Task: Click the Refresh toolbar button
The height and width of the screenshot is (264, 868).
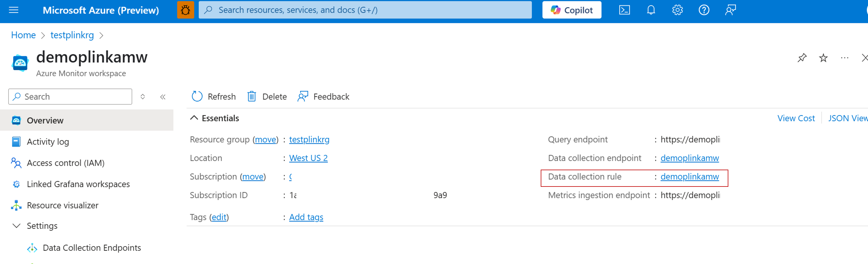Action: (214, 97)
